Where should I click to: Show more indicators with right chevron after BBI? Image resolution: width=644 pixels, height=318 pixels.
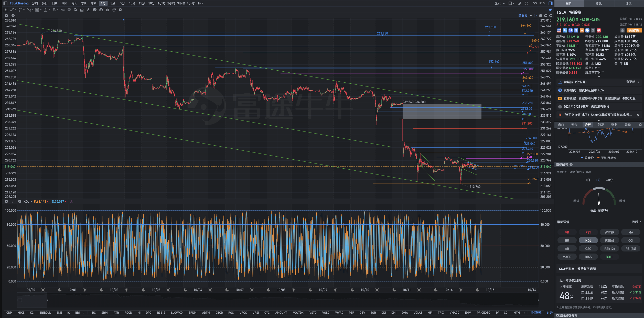[84, 313]
